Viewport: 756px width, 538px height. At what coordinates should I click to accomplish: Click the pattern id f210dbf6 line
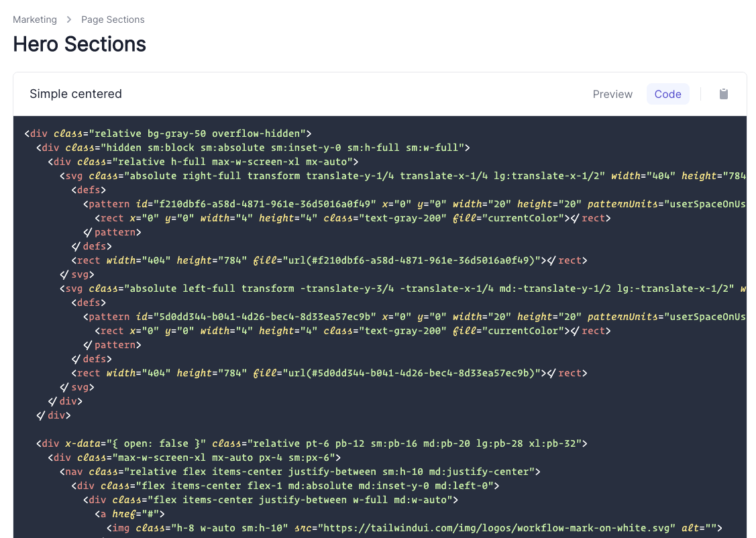pos(415,204)
